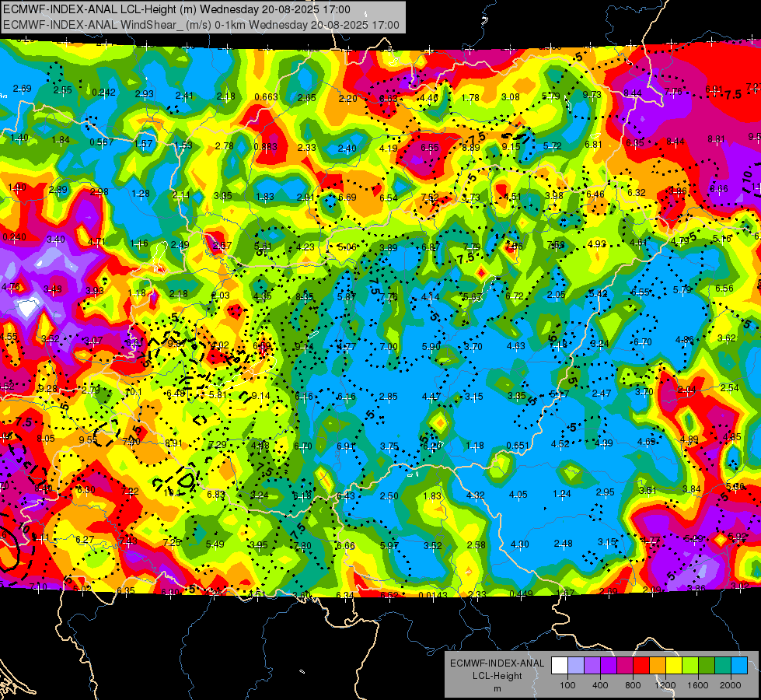Click the map value '0.449'

point(522,593)
